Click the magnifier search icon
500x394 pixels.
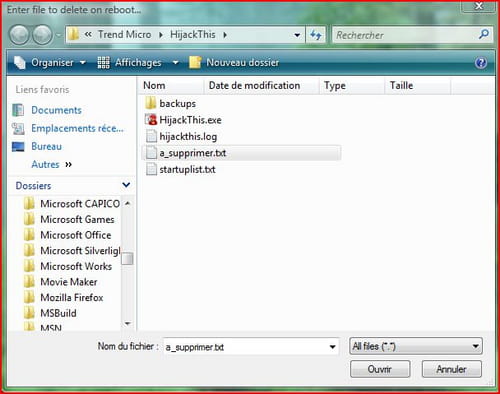(x=484, y=34)
